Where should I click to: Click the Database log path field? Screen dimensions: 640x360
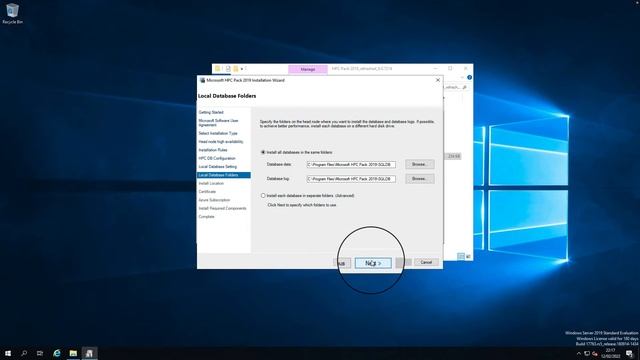(351, 179)
